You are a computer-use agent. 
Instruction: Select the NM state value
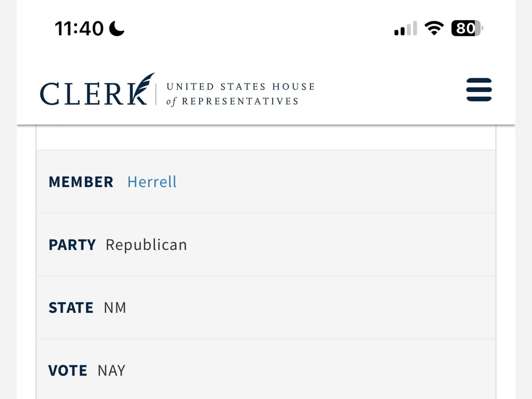click(115, 308)
